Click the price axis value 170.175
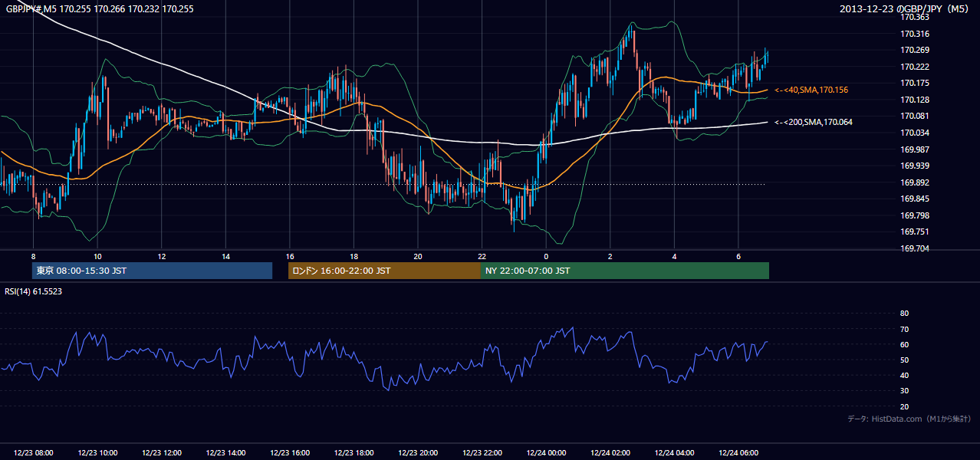The height and width of the screenshot is (460, 980). (x=914, y=84)
